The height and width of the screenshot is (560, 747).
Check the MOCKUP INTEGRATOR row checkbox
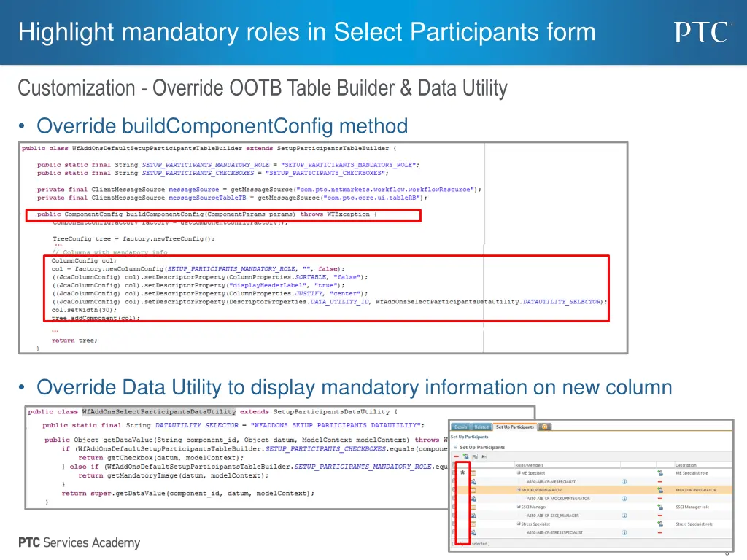click(x=454, y=490)
